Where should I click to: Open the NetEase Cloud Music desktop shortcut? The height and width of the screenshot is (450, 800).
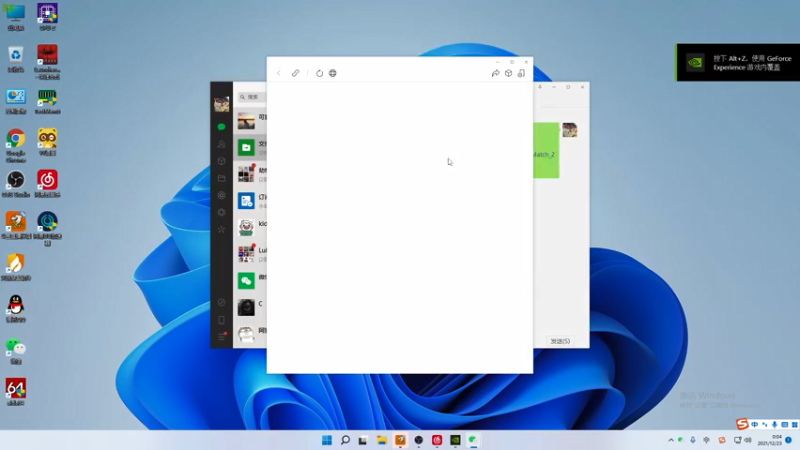coord(47,184)
